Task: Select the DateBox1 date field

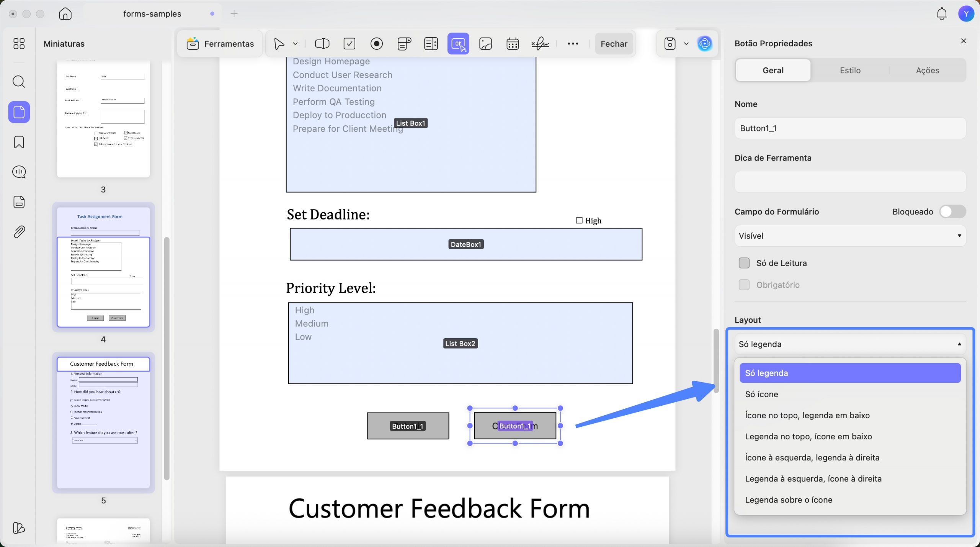Action: pyautogui.click(x=466, y=244)
